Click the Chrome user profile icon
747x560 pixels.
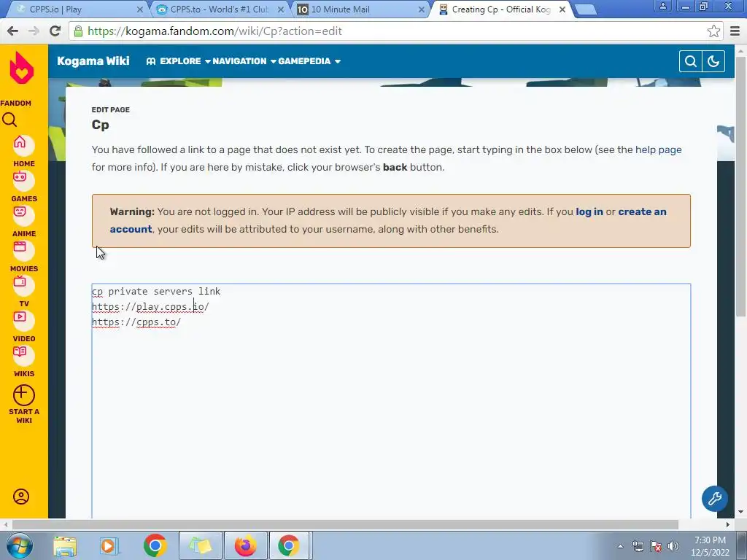[662, 6]
